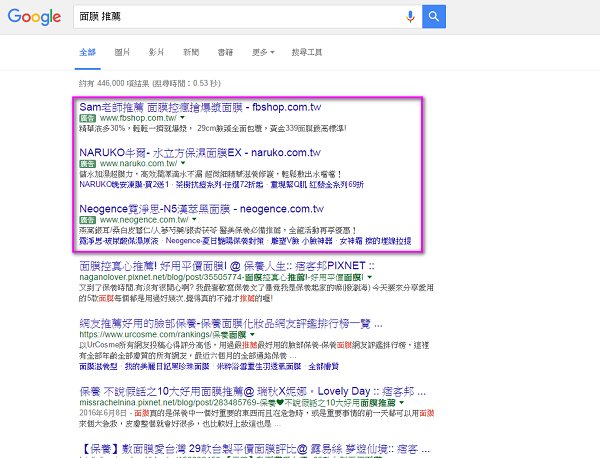Open Neogence霓淨思 N5漢萃黑面膜 ad title
Image resolution: width=600 pixels, height=458 pixels.
pyautogui.click(x=201, y=209)
